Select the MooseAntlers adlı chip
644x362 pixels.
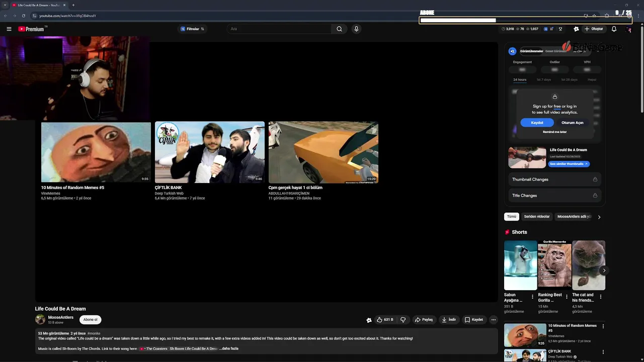click(573, 217)
